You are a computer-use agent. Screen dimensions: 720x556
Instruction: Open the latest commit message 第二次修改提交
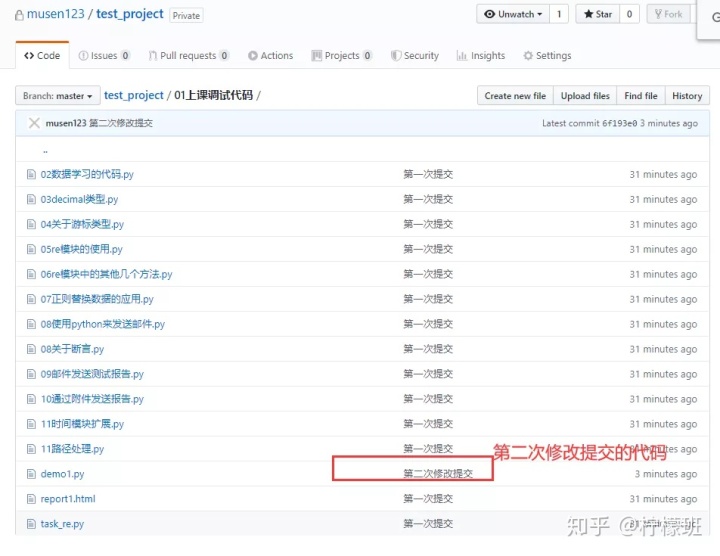121,123
